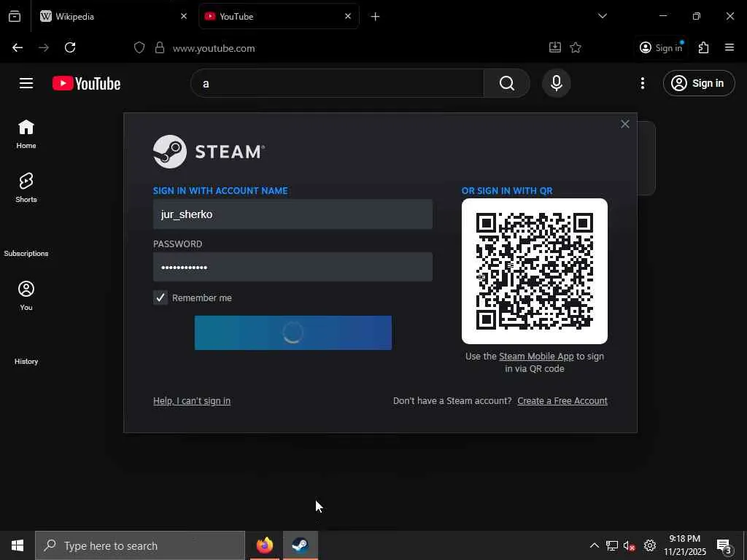Click the site security padlock icon
The image size is (747, 560).
click(x=160, y=47)
